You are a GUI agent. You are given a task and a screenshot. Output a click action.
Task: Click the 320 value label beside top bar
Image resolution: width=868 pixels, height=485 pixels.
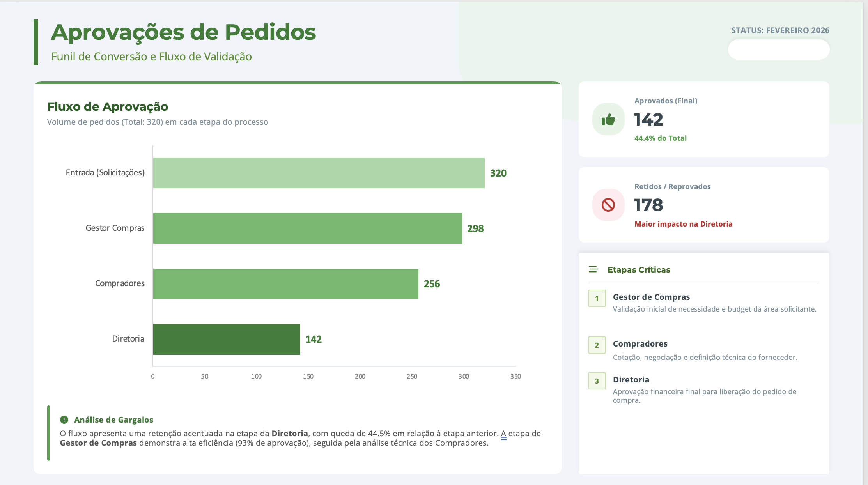[498, 173]
